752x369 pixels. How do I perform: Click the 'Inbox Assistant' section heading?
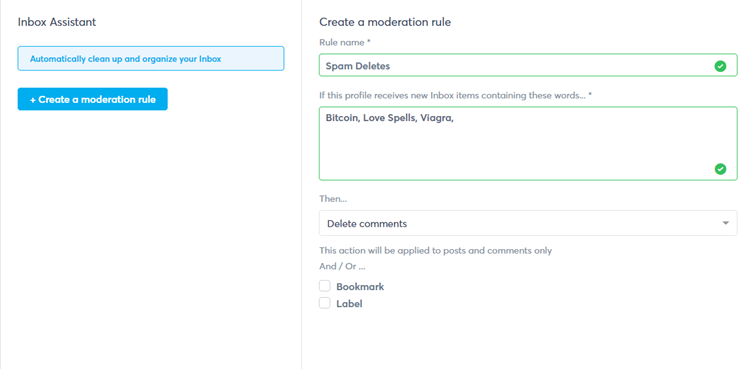(57, 22)
